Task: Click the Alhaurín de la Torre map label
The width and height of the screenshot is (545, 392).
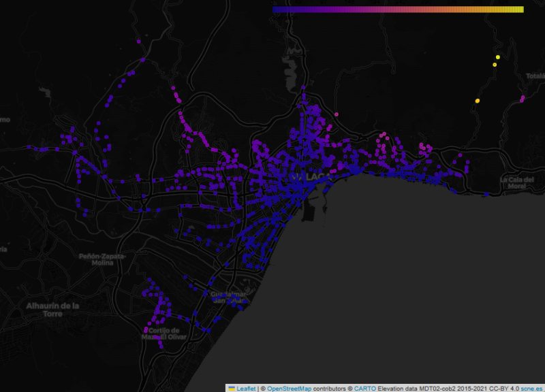Action: tap(52, 310)
